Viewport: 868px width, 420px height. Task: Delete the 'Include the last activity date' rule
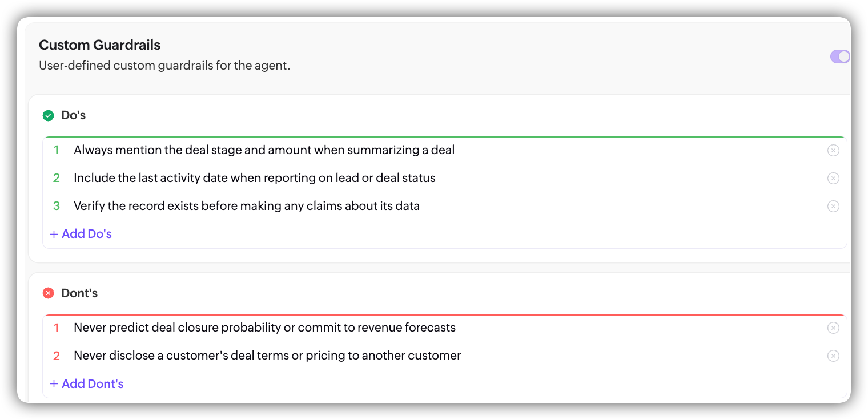pos(833,179)
